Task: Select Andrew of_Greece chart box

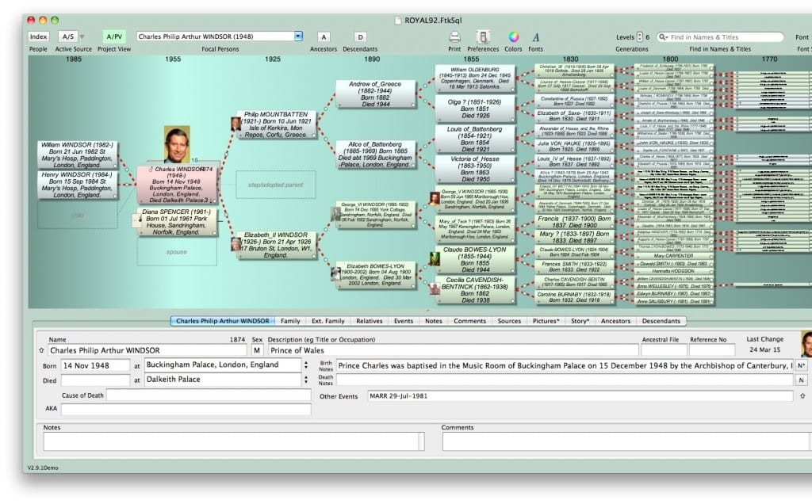Action: pos(375,94)
